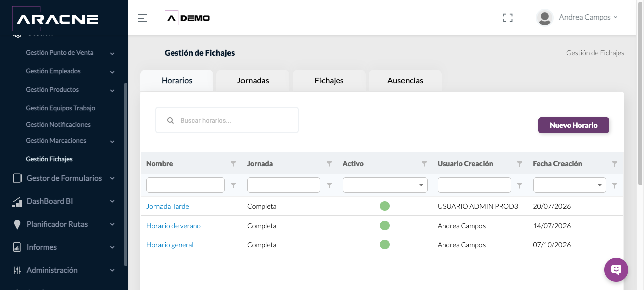Expand DashBoard BI menu
Screen dimensions: 644x290
pyautogui.click(x=112, y=201)
